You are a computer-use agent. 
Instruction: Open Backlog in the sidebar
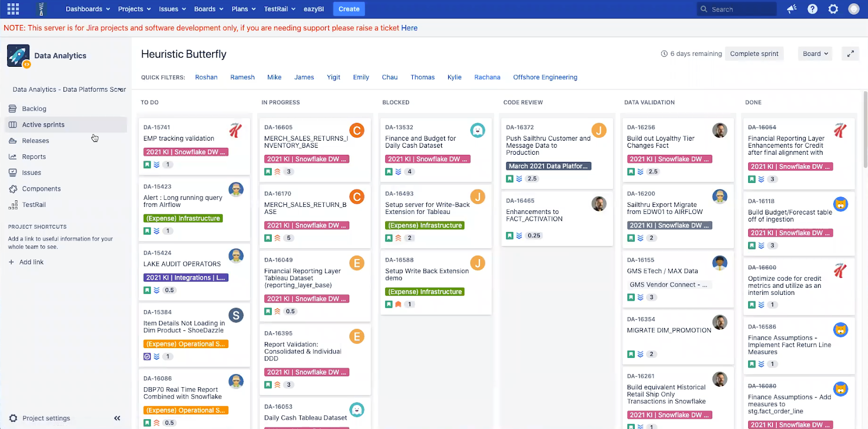(x=34, y=109)
